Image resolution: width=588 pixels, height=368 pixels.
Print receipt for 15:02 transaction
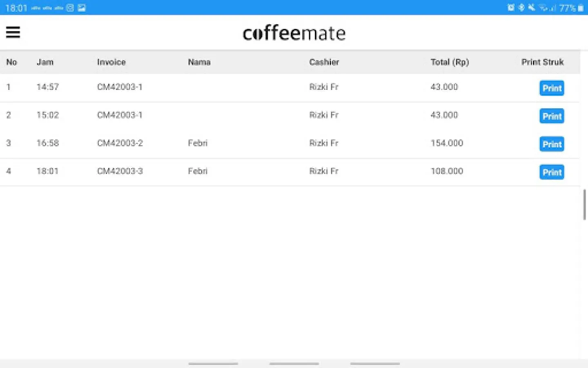552,116
